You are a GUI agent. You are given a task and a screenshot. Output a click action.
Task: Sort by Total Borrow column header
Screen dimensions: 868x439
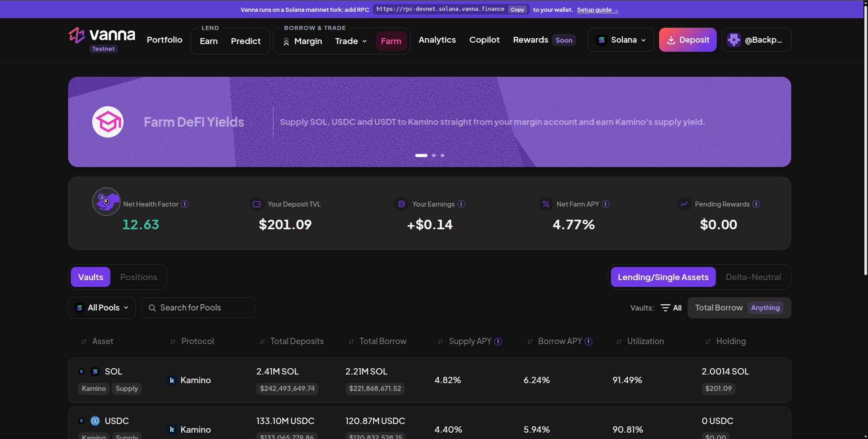378,341
